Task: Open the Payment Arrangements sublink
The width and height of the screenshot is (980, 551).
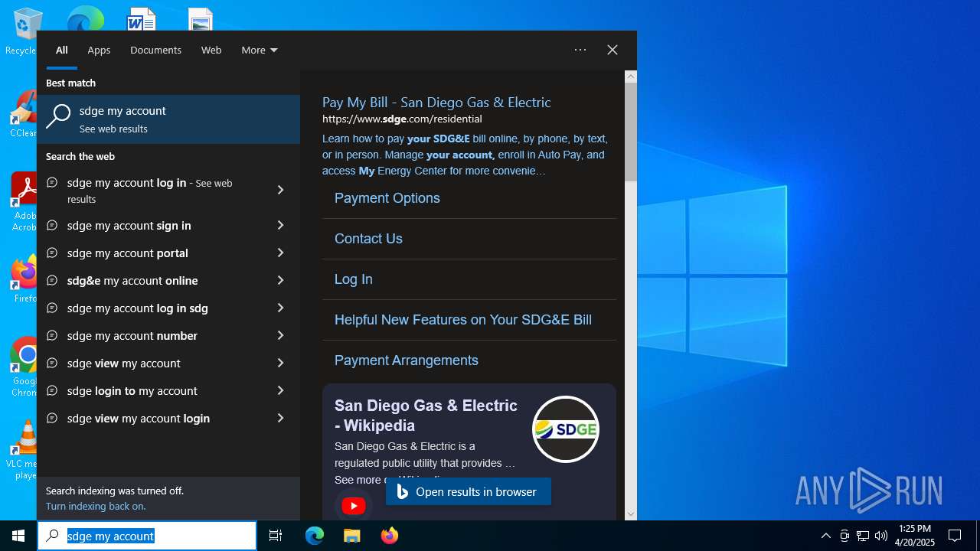Action: coord(407,360)
